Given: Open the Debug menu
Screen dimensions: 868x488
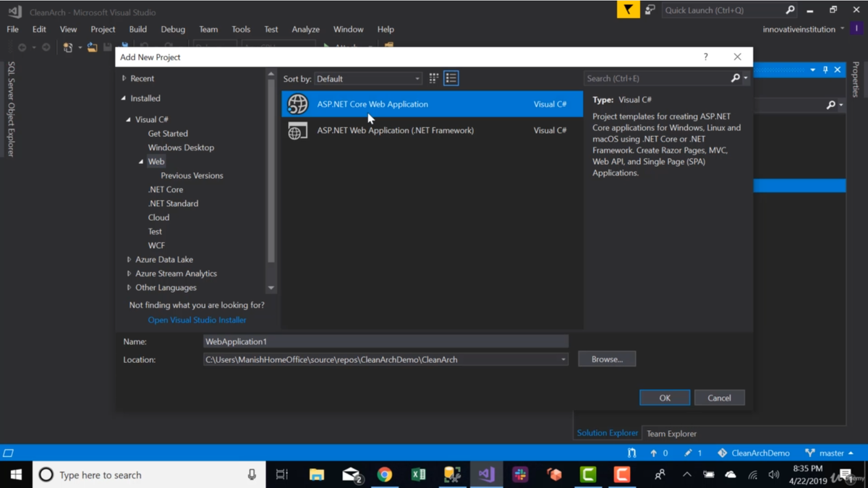Looking at the screenshot, I should point(173,30).
